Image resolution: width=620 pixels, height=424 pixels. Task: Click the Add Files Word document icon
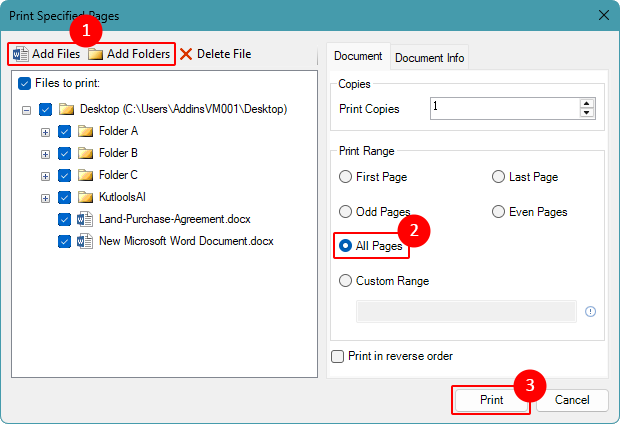[20, 54]
